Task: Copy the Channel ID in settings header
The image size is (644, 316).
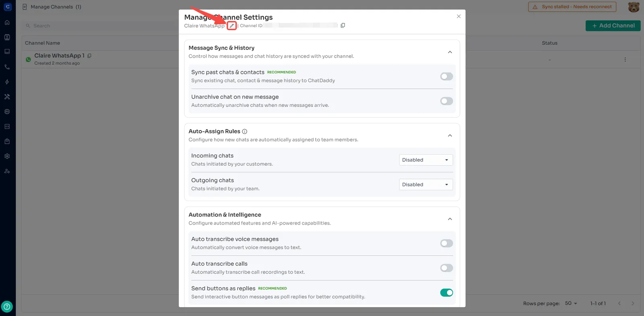Action: pyautogui.click(x=343, y=25)
